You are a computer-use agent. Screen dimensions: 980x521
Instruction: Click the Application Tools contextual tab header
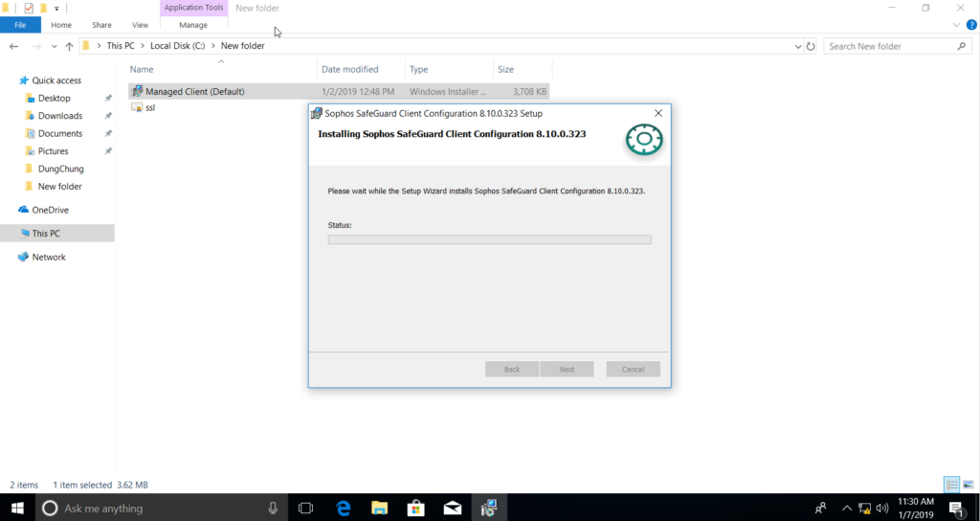click(193, 8)
